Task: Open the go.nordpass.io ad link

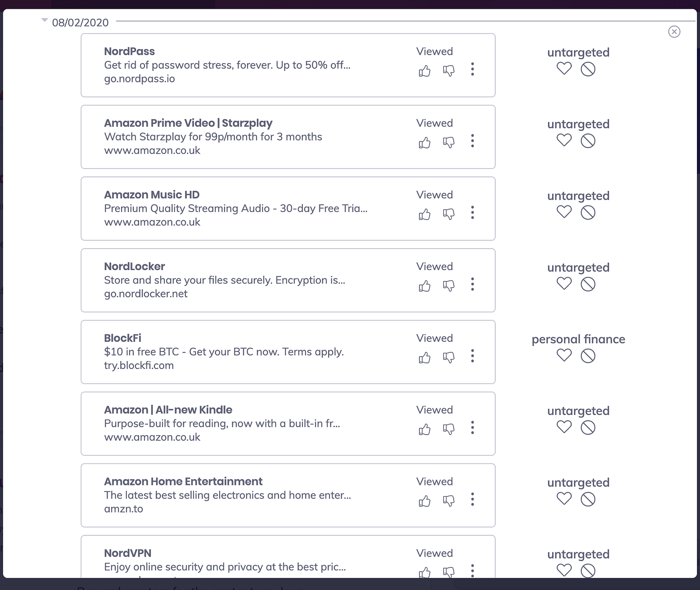Action: click(x=140, y=79)
